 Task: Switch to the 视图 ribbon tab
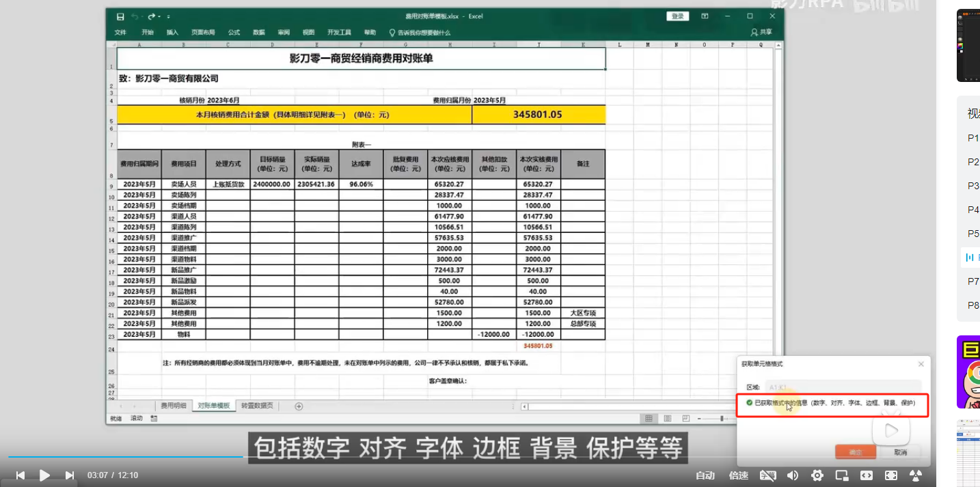pyautogui.click(x=309, y=32)
